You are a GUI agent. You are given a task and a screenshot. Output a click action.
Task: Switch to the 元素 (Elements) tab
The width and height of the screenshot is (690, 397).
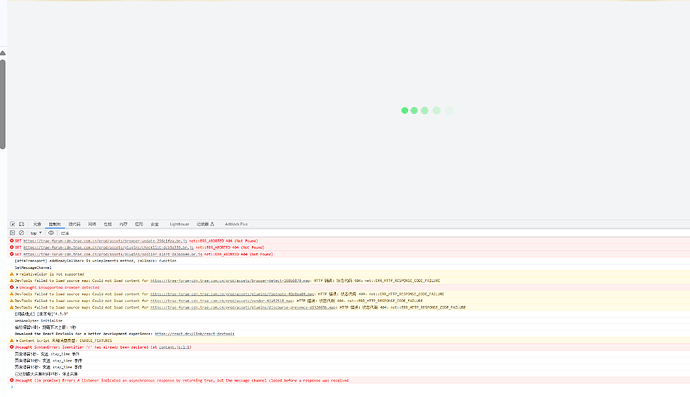(37, 224)
